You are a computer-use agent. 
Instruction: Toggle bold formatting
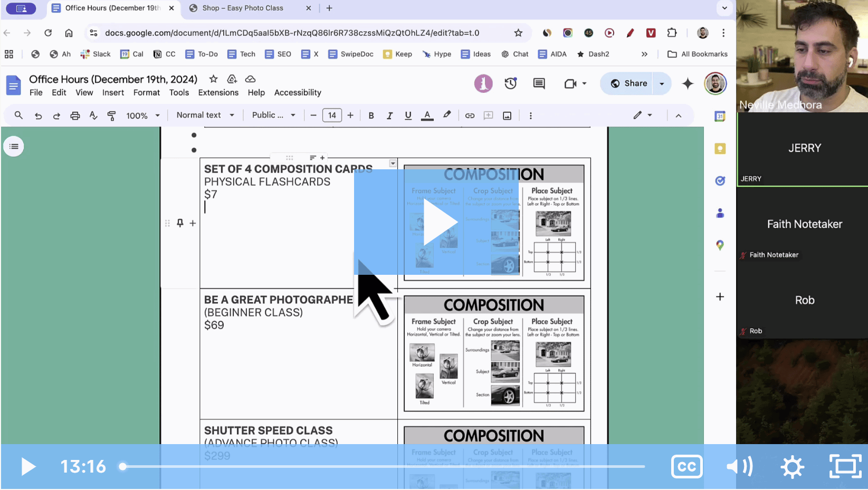tap(371, 116)
